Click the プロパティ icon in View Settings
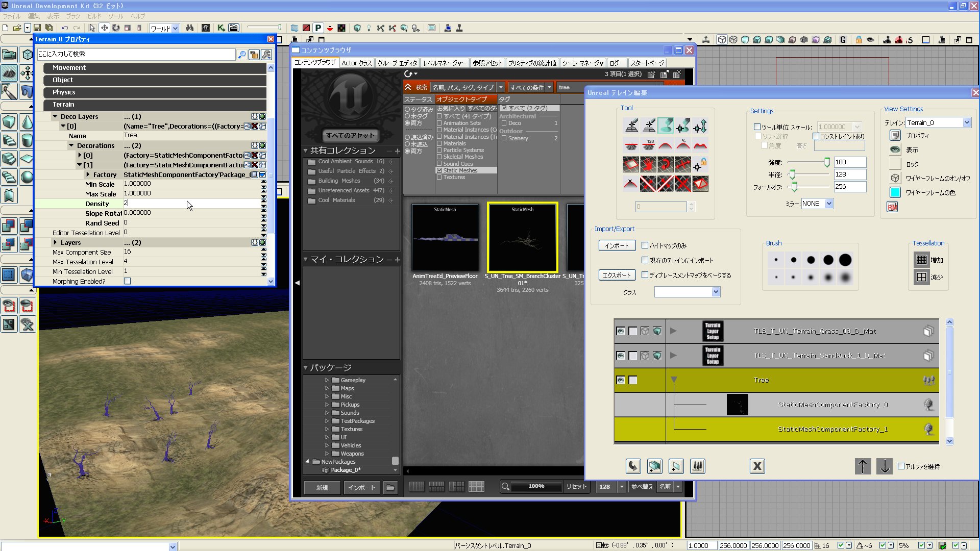 895,135
